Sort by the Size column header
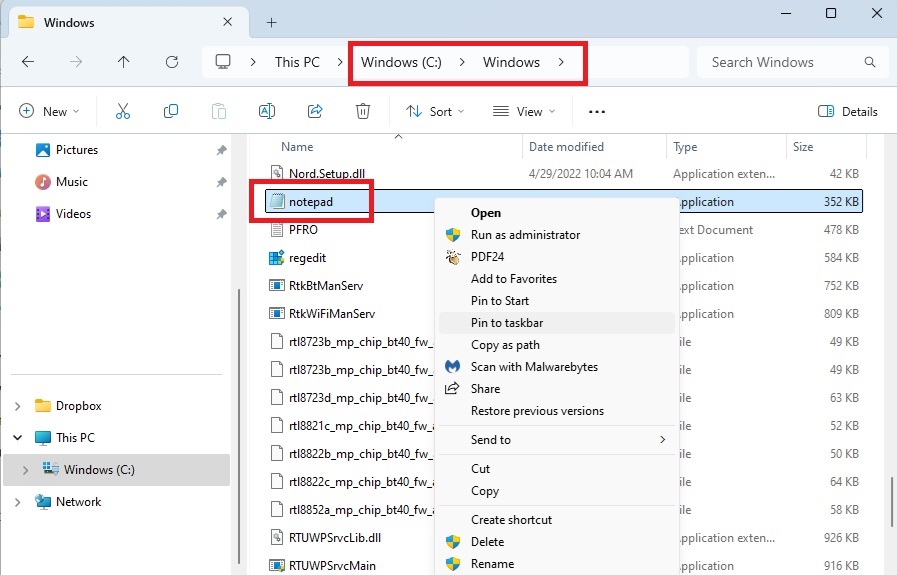Viewport: 897px width, 575px height. 803,147
